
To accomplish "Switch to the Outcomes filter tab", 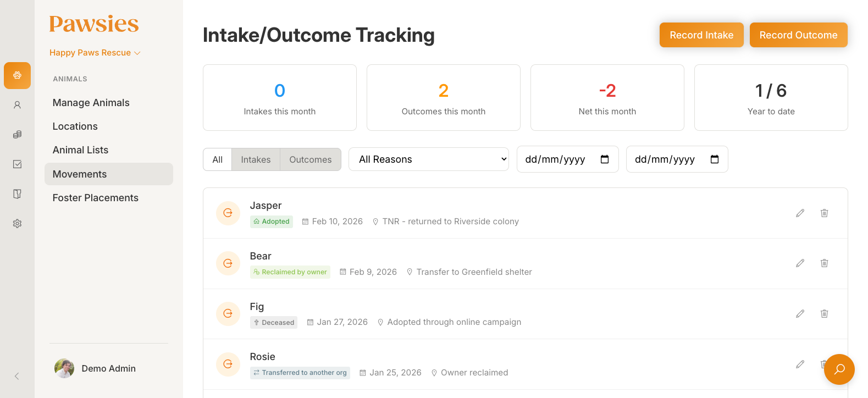I will click(x=310, y=159).
